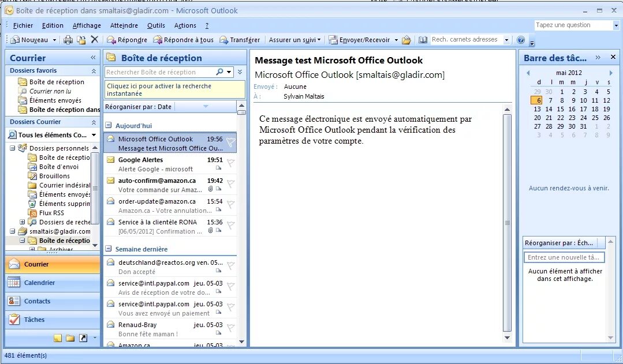Toggle flag on deutschland@reactos.org message

click(230, 265)
